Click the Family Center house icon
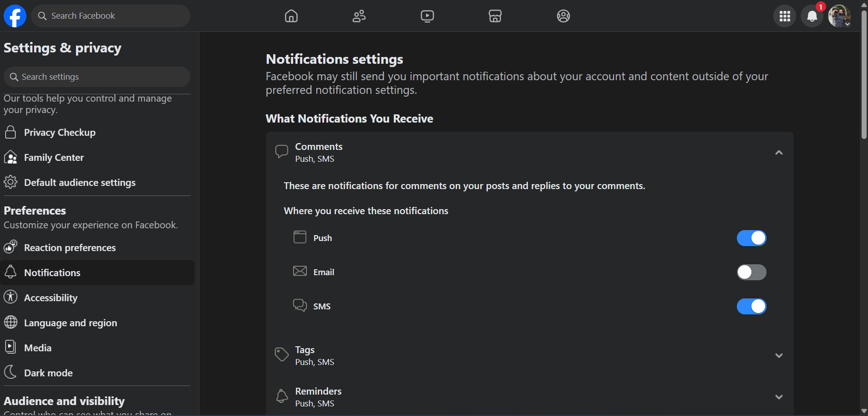Viewport: 868px width, 416px height. point(10,157)
